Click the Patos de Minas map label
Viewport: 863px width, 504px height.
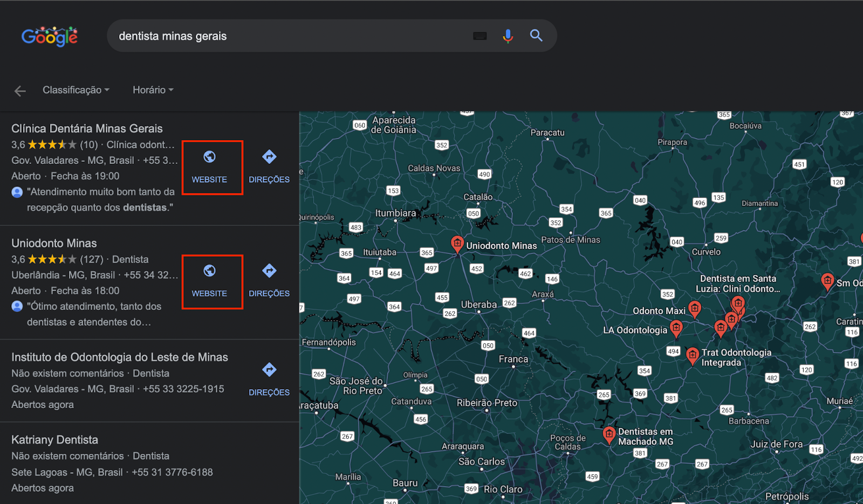click(571, 240)
